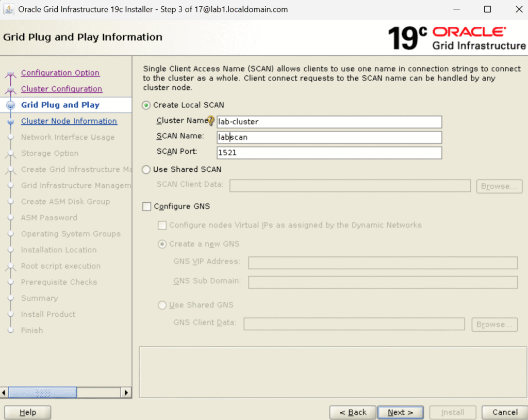Image resolution: width=528 pixels, height=420 pixels.
Task: Select the Create Local SCAN radio button
Action: (146, 105)
